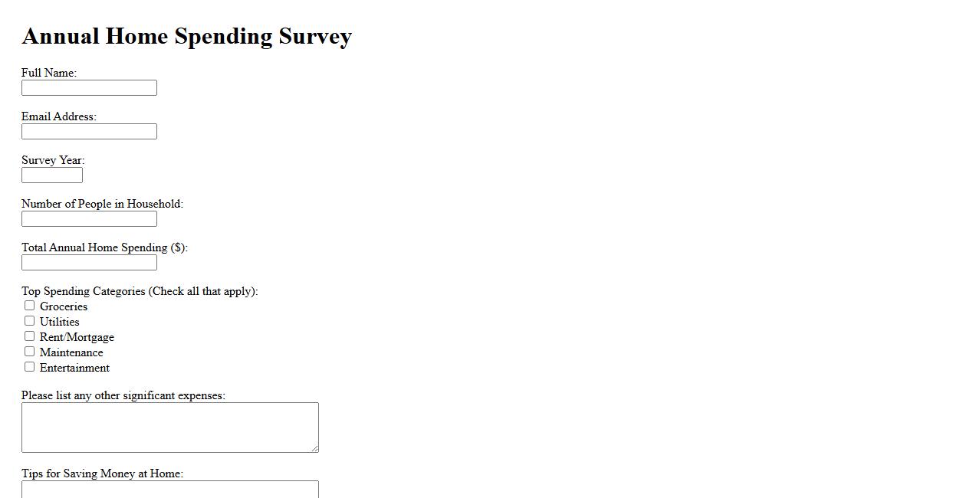Click the 'Full Name:' label text
This screenshot has width=980, height=498.
point(49,73)
